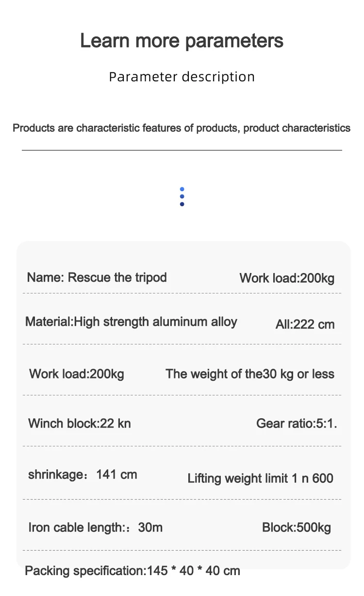
Task: Select 'Packing specification:145 * 40 * 40 cm'
Action: (132, 571)
